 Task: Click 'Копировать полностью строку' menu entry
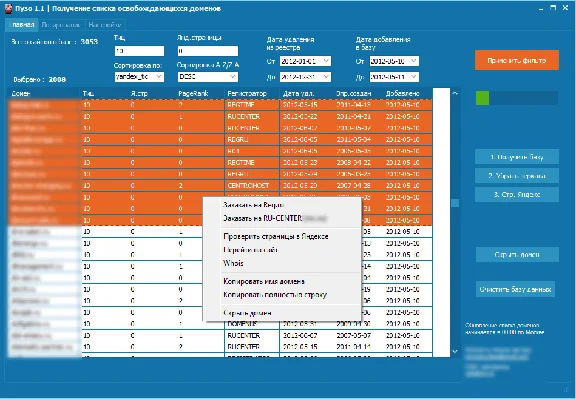click(275, 295)
